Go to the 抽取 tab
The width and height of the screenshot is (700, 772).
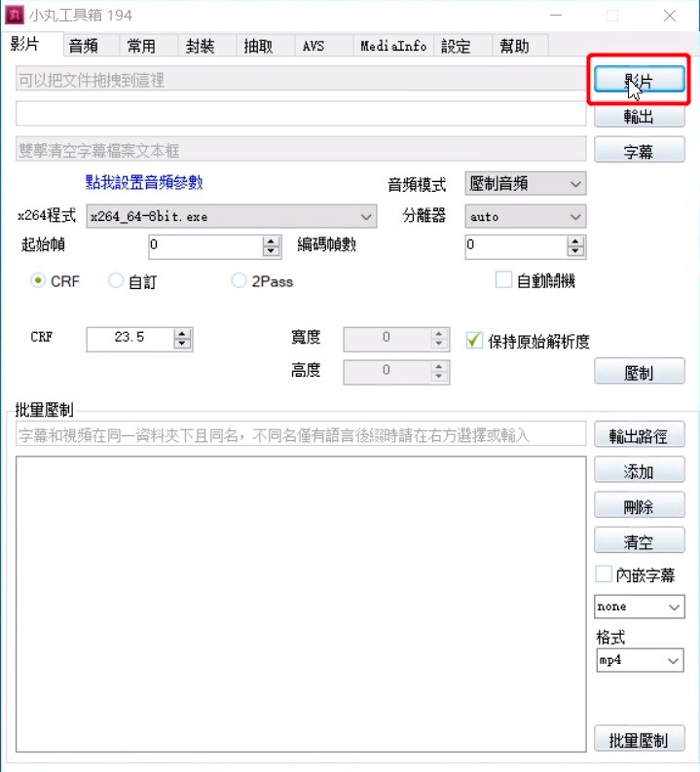pyautogui.click(x=266, y=46)
